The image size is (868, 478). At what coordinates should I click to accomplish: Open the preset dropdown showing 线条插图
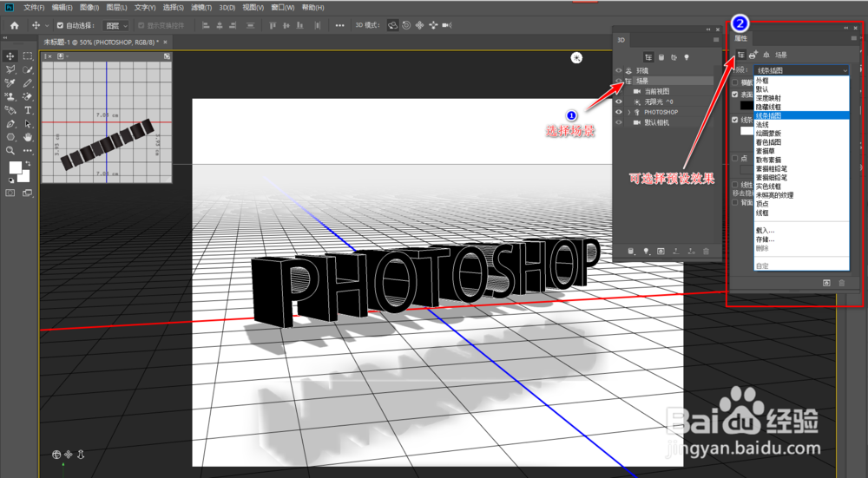pyautogui.click(x=801, y=70)
